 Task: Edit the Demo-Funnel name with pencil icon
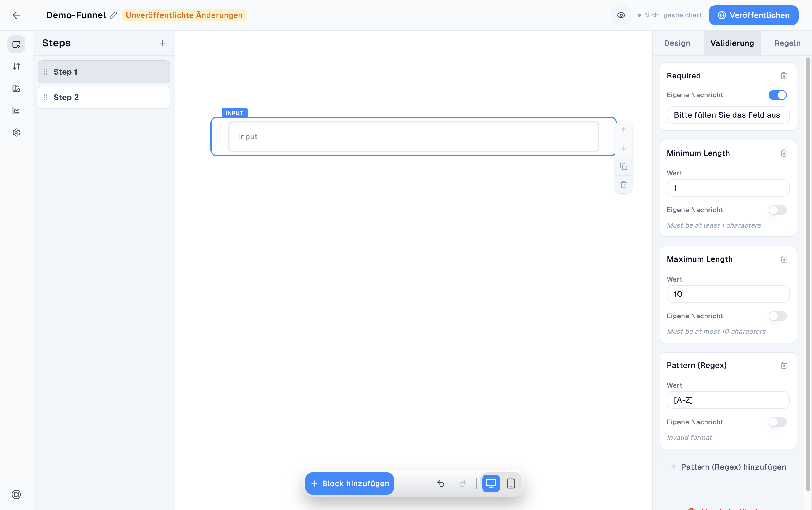point(113,15)
